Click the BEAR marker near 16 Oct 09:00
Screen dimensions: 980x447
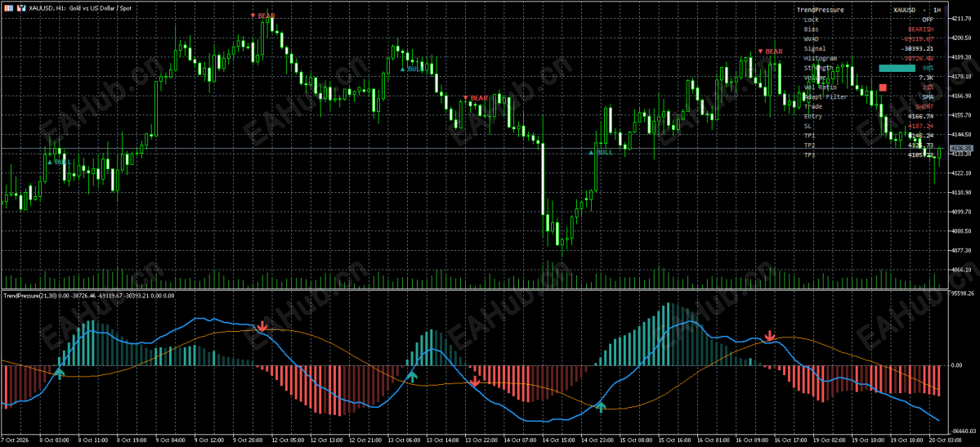pyautogui.click(x=769, y=51)
